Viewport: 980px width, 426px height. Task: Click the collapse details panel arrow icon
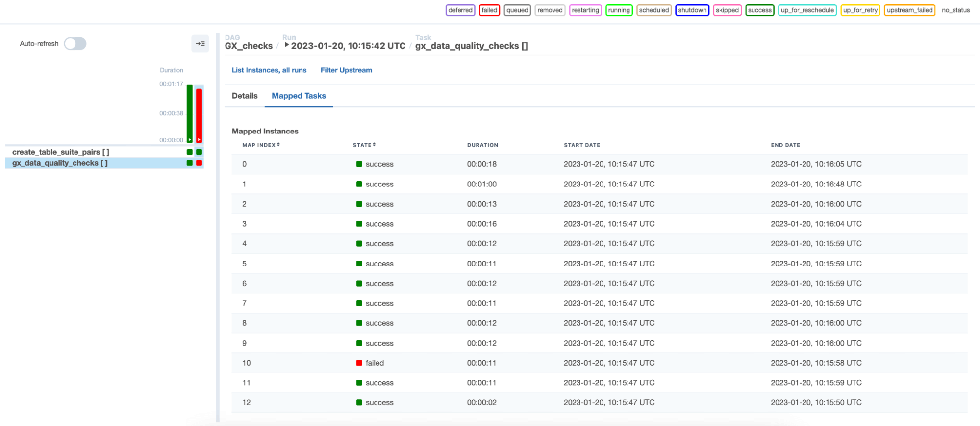tap(200, 44)
